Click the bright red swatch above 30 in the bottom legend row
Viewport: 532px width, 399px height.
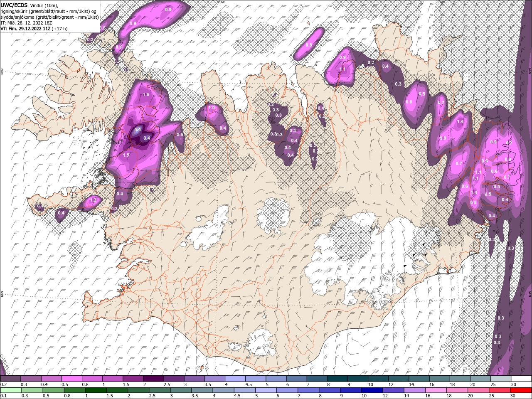click(x=521, y=390)
